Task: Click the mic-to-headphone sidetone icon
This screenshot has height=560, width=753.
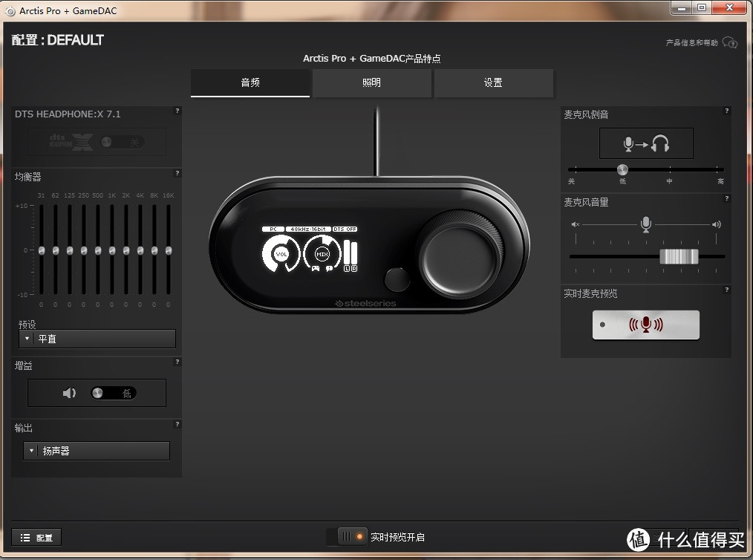Action: pos(646,143)
